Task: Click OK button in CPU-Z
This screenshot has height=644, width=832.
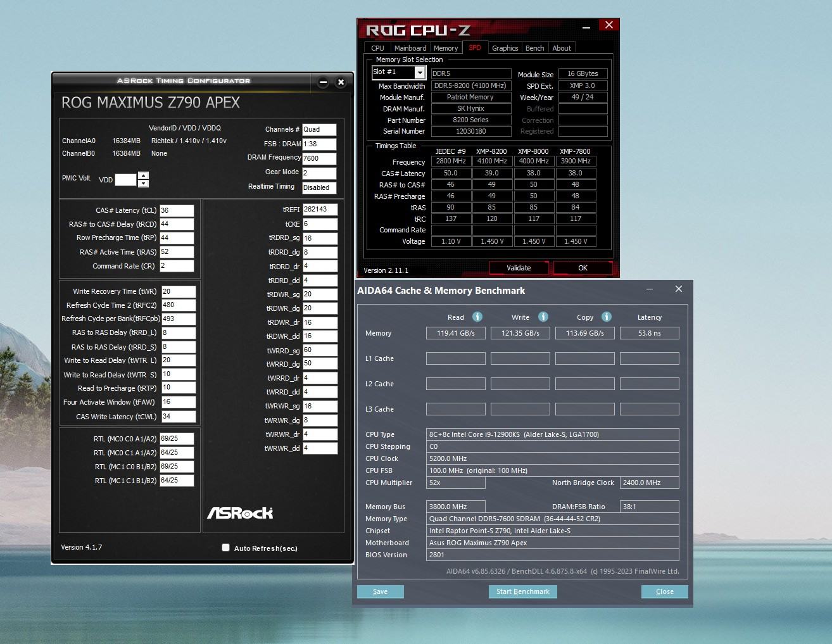Action: (583, 268)
